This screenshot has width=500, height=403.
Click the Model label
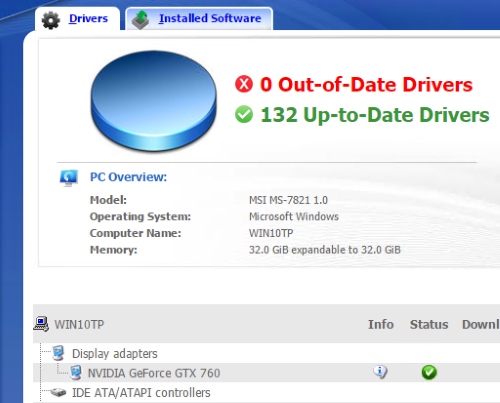point(108,200)
